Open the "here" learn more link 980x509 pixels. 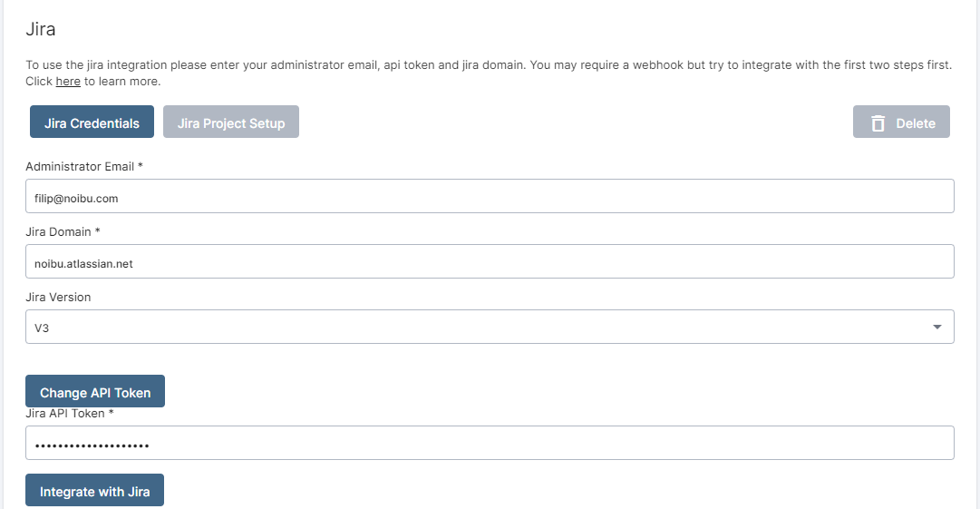pos(68,82)
